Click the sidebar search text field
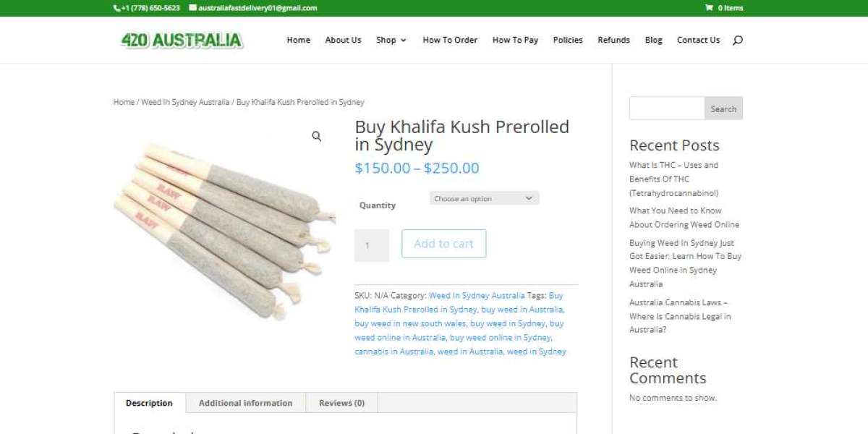The image size is (868, 434). 667,109
